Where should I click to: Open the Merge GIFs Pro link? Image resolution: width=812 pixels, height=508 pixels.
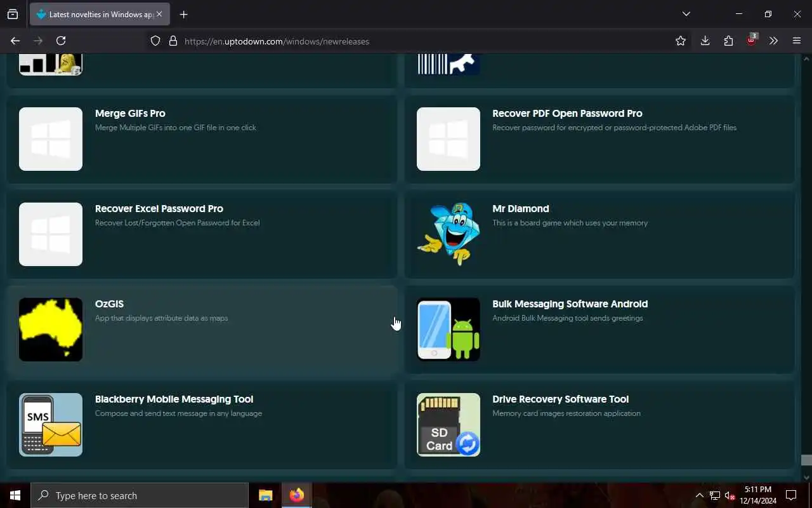tap(130, 113)
